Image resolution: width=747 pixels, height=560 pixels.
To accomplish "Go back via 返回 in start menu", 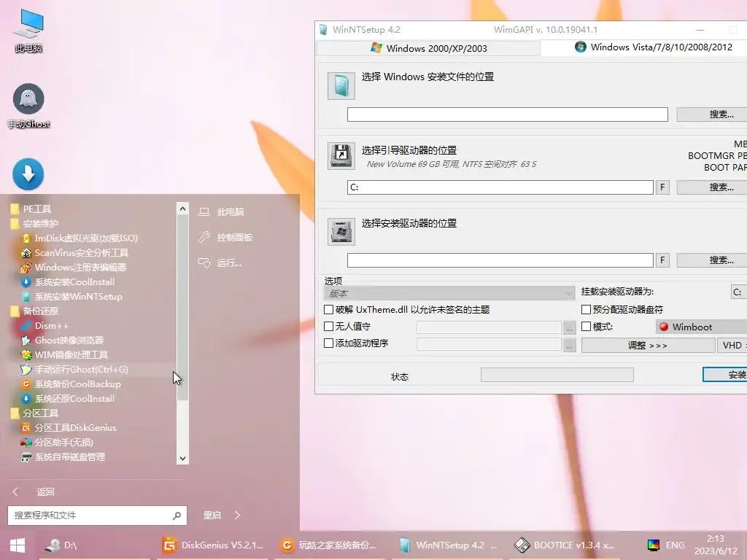I will 34,492.
